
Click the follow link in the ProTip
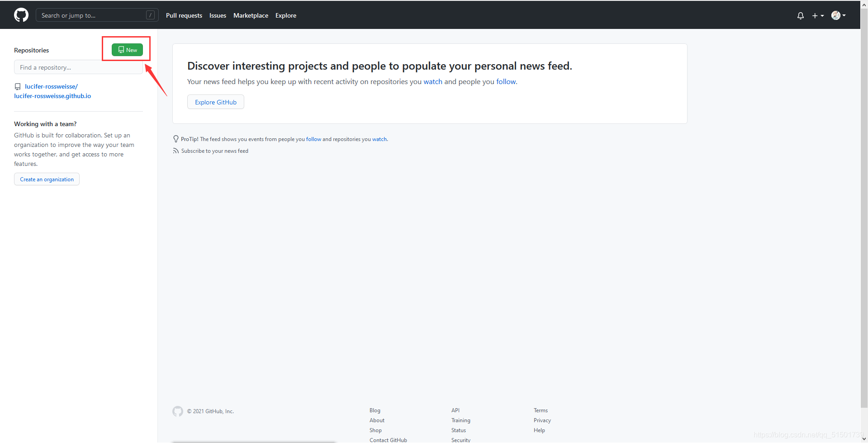point(313,139)
